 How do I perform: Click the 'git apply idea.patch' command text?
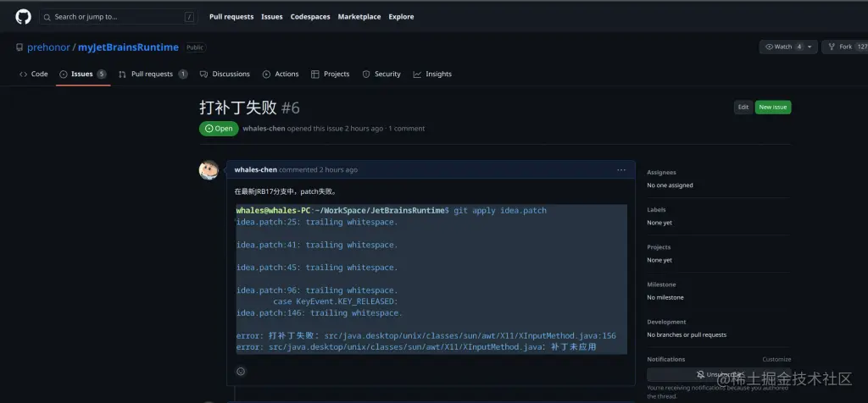500,211
